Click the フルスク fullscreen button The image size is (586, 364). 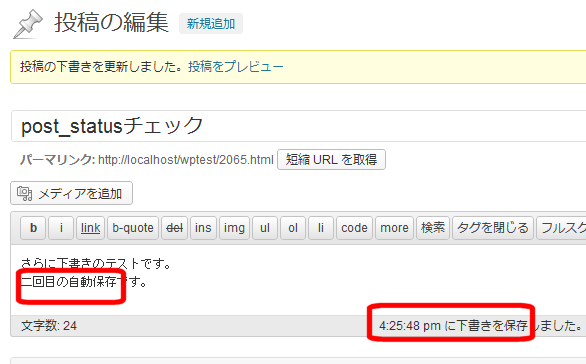coord(561,228)
